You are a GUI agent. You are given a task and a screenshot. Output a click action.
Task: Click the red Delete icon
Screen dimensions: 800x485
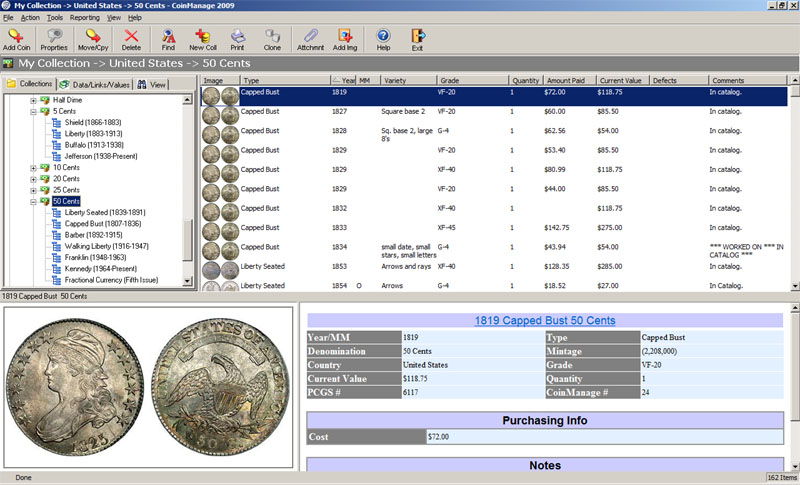tap(131, 39)
